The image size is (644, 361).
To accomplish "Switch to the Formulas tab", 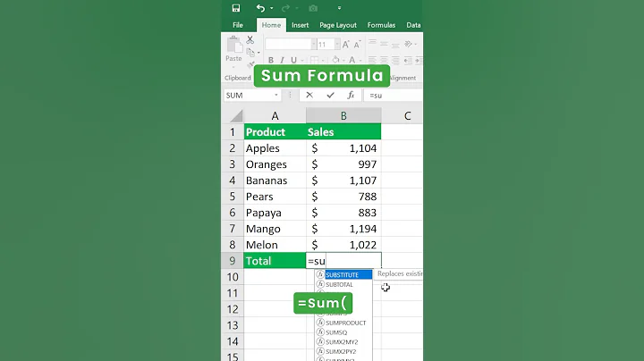I will coord(381,25).
